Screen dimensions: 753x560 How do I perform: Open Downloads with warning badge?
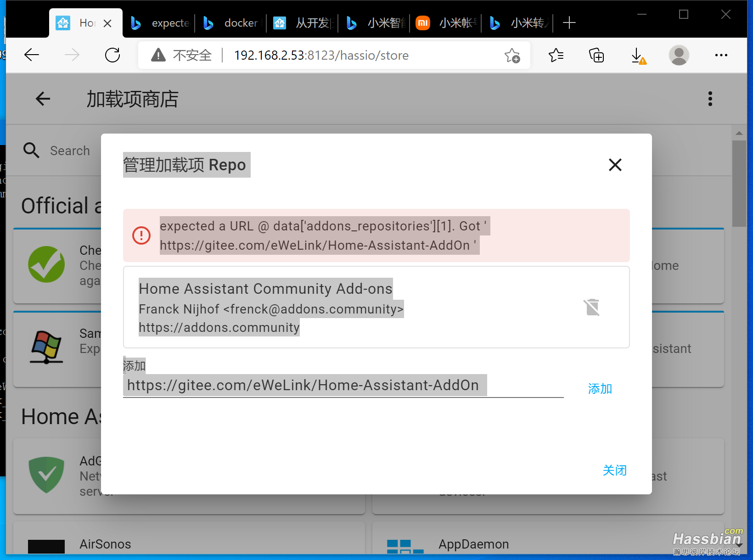(638, 56)
